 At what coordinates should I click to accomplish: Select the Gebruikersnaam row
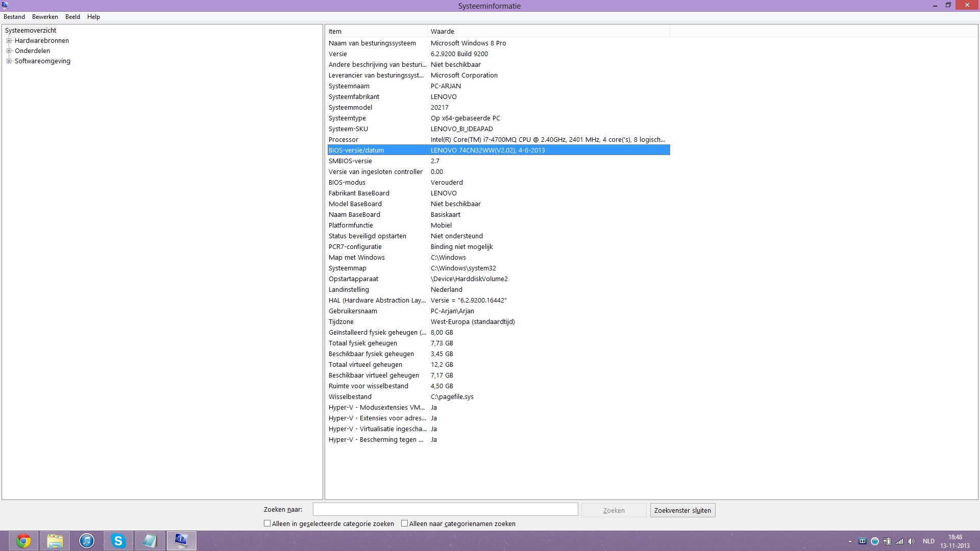pos(498,311)
